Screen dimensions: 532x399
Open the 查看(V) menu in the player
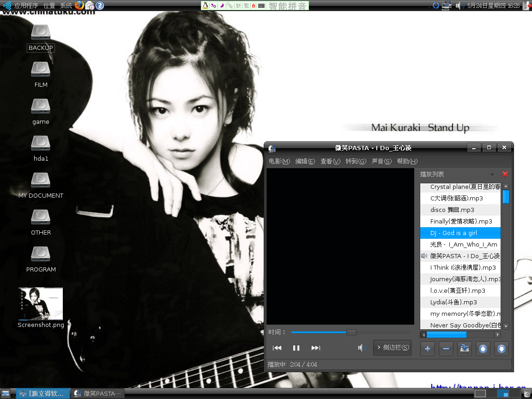330,162
